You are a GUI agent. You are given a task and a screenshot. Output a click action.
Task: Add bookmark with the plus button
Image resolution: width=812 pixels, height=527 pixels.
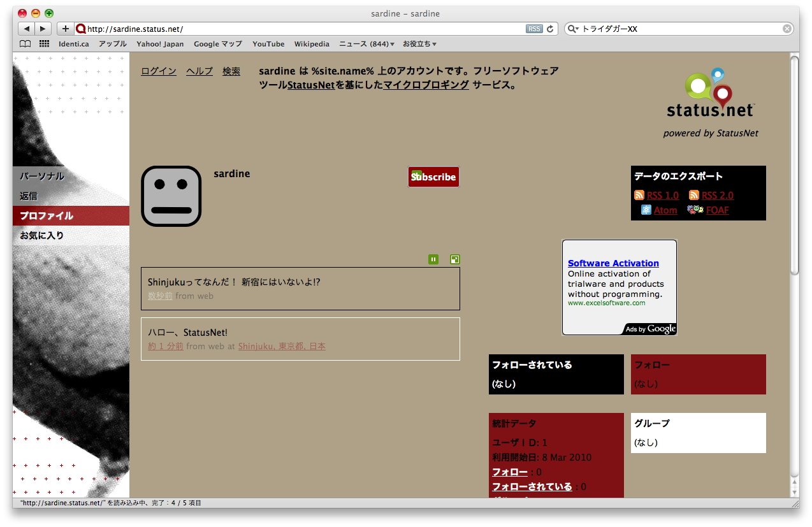click(65, 29)
